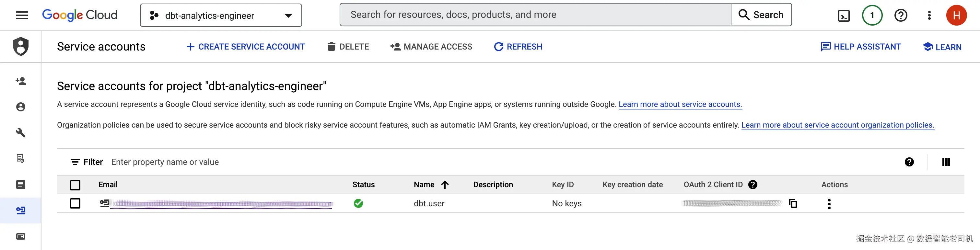
Task: Open the top-bar three-dot settings menu
Action: 929,15
